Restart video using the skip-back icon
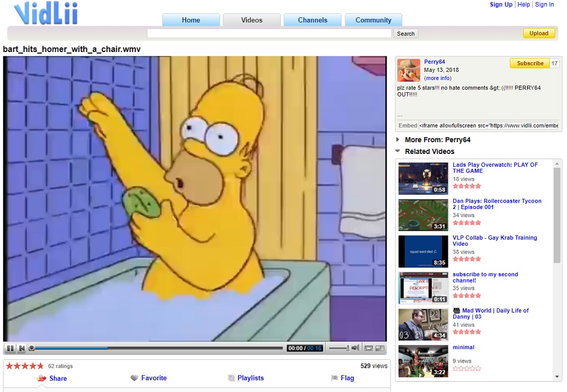This screenshot has height=392, width=567. 21,348
